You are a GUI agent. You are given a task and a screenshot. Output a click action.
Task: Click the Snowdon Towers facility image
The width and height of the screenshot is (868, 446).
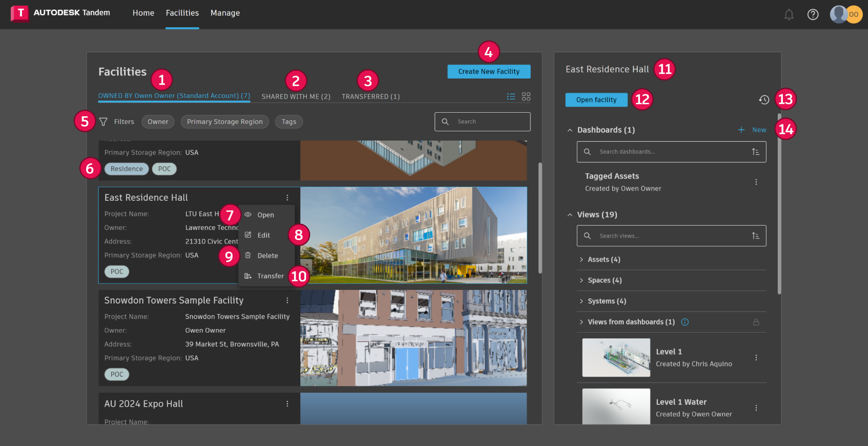(414, 338)
